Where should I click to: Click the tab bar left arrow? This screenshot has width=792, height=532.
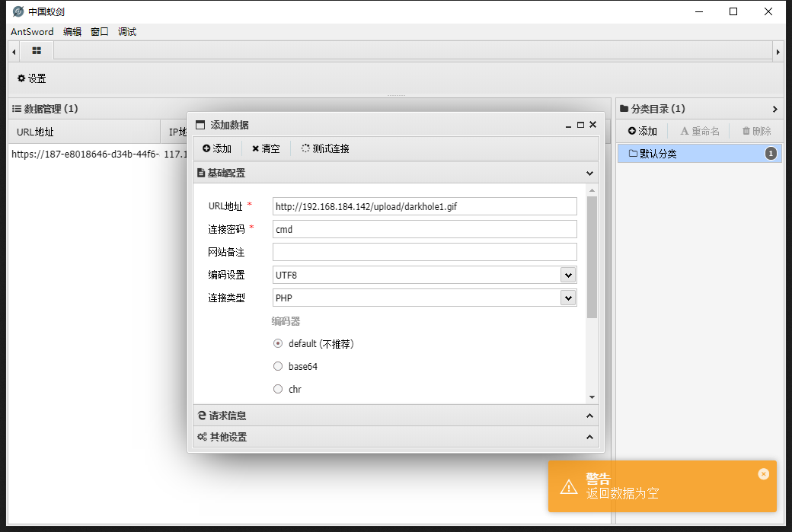[14, 52]
